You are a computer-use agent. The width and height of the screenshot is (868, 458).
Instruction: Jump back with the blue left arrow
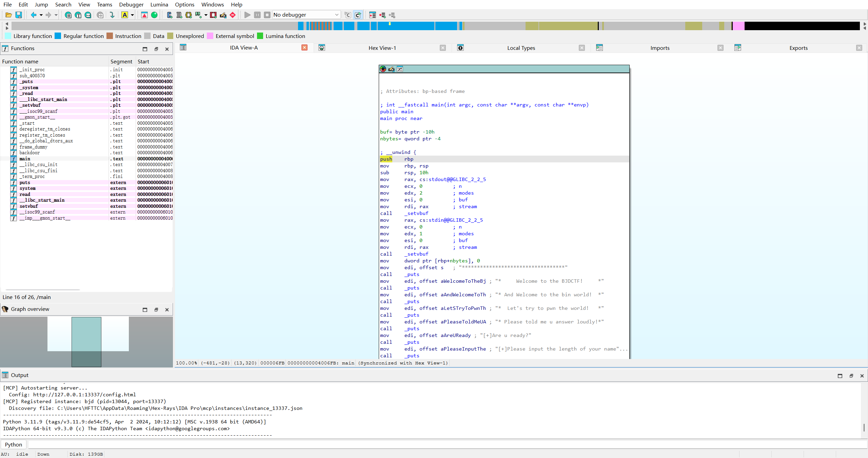pos(34,15)
